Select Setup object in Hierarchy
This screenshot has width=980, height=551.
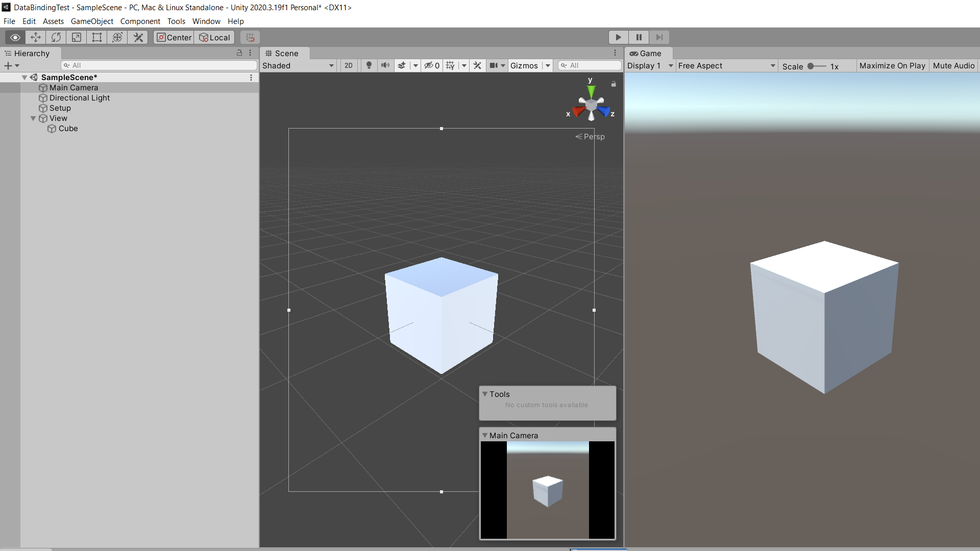(x=60, y=108)
